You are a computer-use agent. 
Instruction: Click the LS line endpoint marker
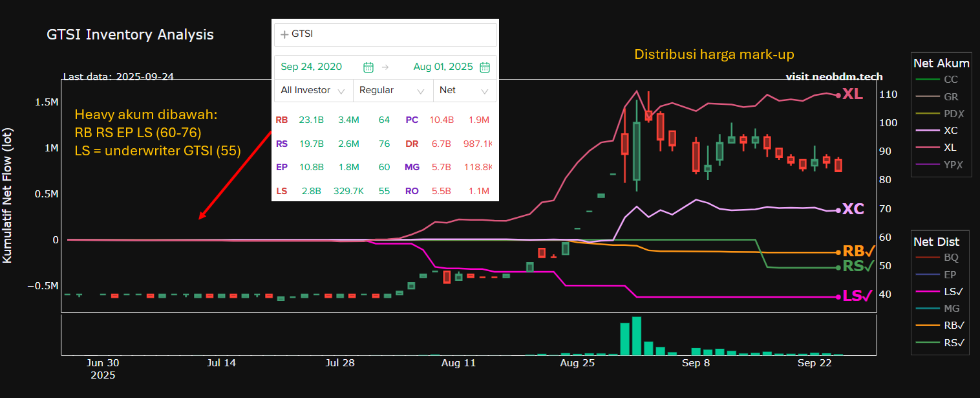838,297
